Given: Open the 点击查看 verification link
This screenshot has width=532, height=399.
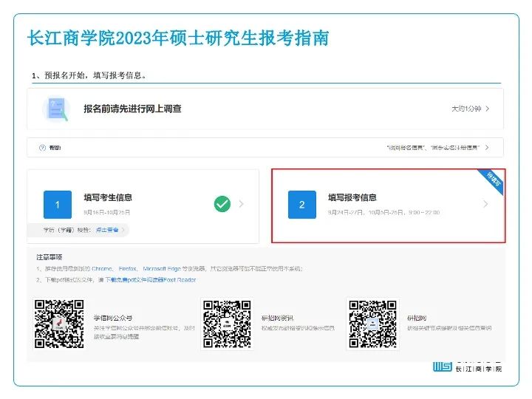Looking at the screenshot, I should pos(107,230).
